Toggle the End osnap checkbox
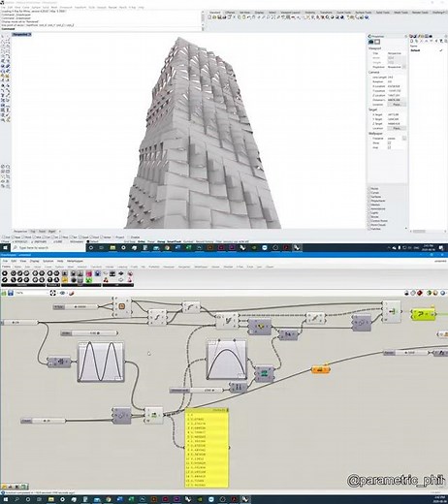This screenshot has width=448, height=504. pyautogui.click(x=4, y=237)
